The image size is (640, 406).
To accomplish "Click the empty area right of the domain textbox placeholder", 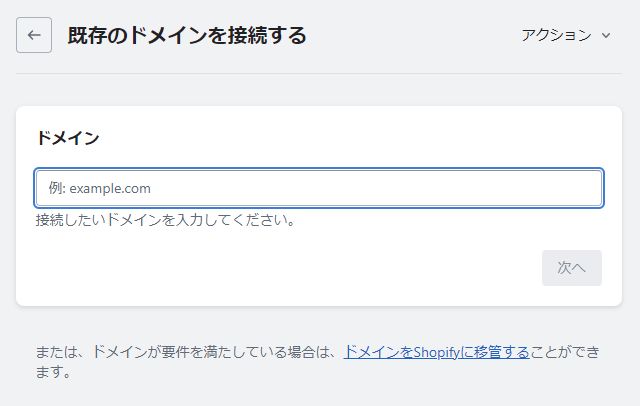I will tap(376, 188).
